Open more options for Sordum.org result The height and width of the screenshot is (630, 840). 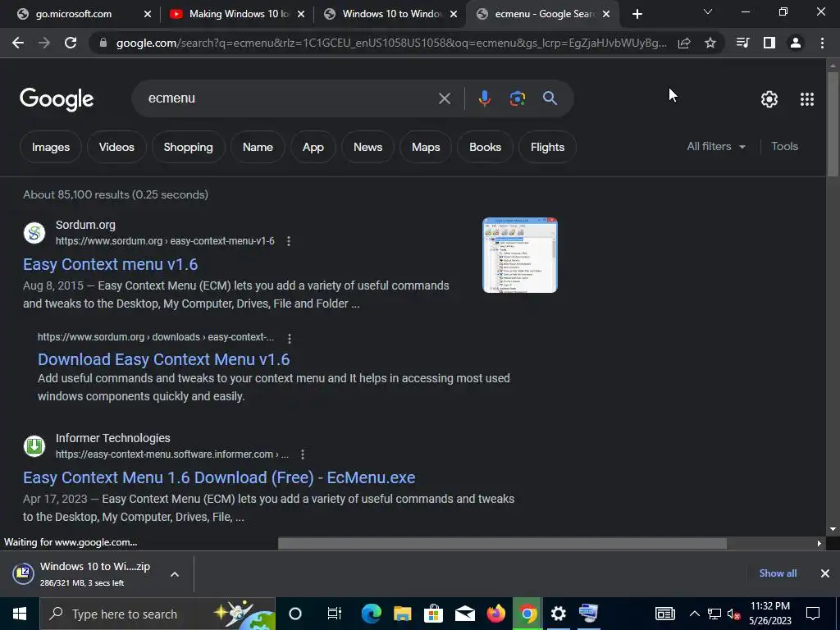(289, 241)
